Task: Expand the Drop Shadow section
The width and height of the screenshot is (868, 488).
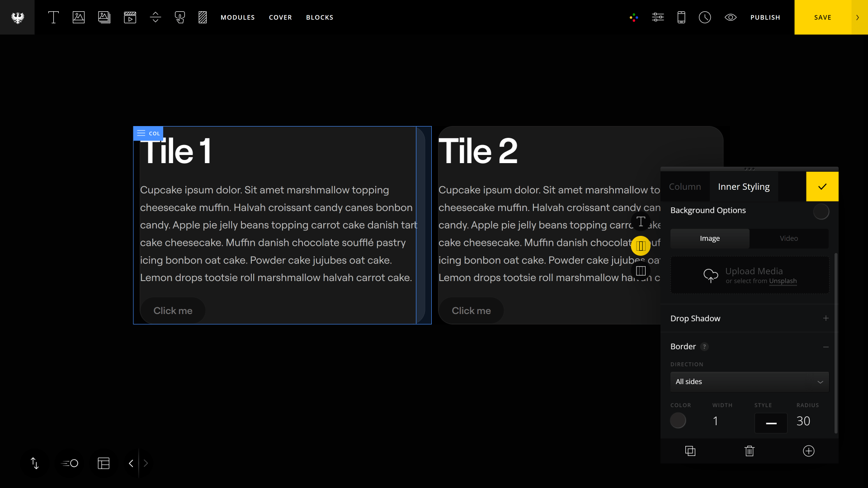Action: [x=826, y=319]
